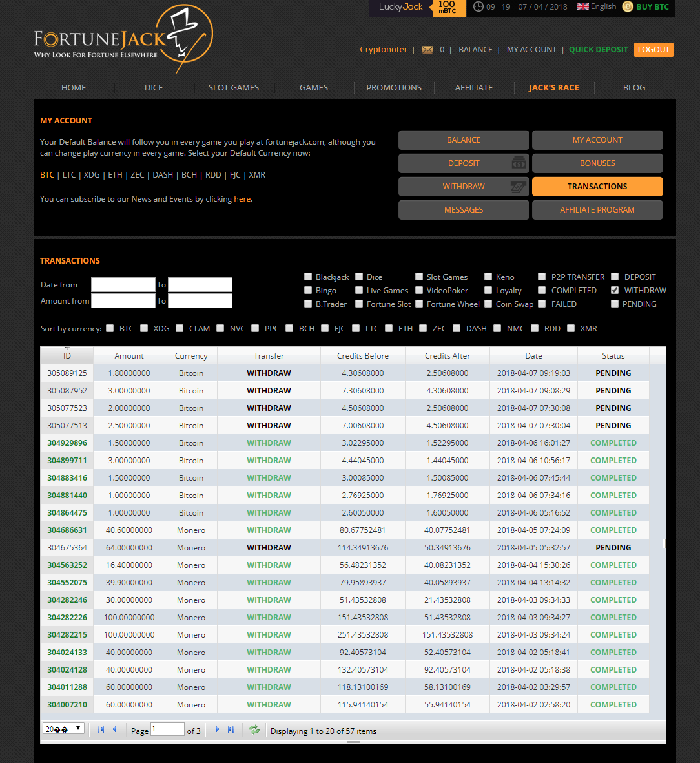
Task: Sort by Currency column header
Action: click(191, 356)
